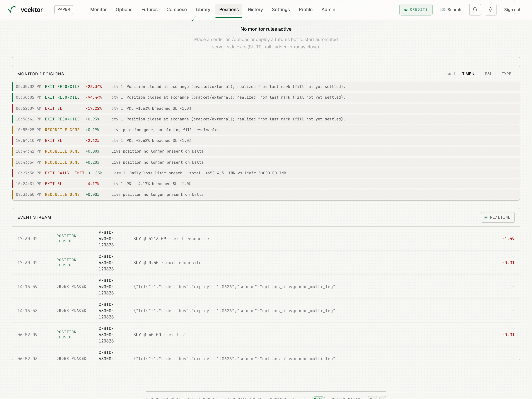Click the 14:16:58 ORDER PLACED event
Image resolution: width=532 pixels, height=399 pixels.
click(x=266, y=311)
